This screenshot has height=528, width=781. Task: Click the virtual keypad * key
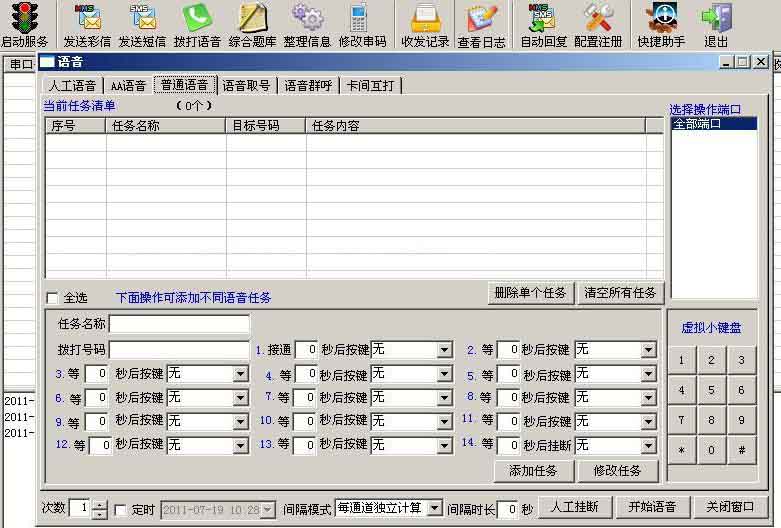681,450
